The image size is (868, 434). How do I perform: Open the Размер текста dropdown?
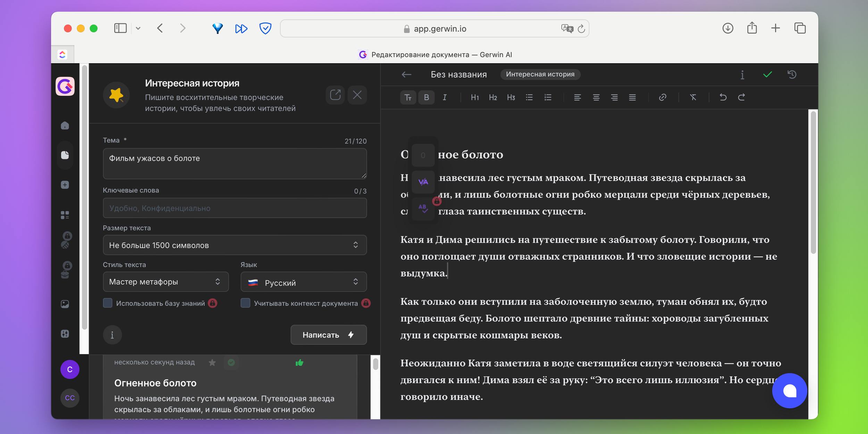coord(235,245)
